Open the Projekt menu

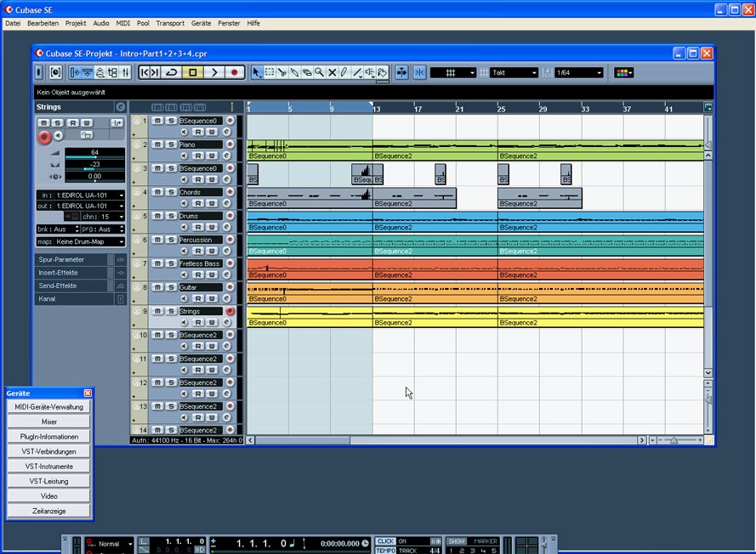pyautogui.click(x=76, y=23)
